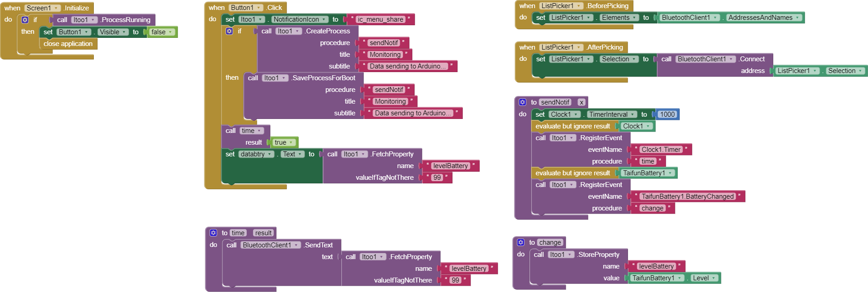Viewport: 868px width, 292px height.
Task: Edit the subtitle string in SaveProcessForBoot
Action: 413,113
